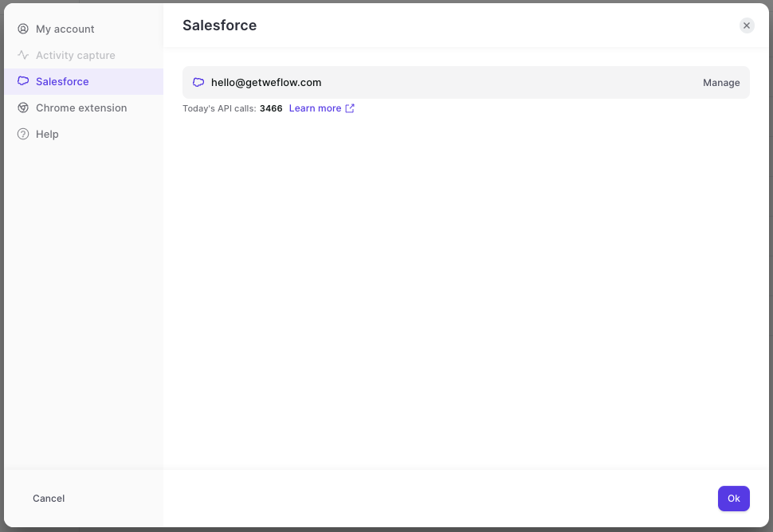Image resolution: width=773 pixels, height=532 pixels.
Task: Open the Help section
Action: (x=84, y=134)
